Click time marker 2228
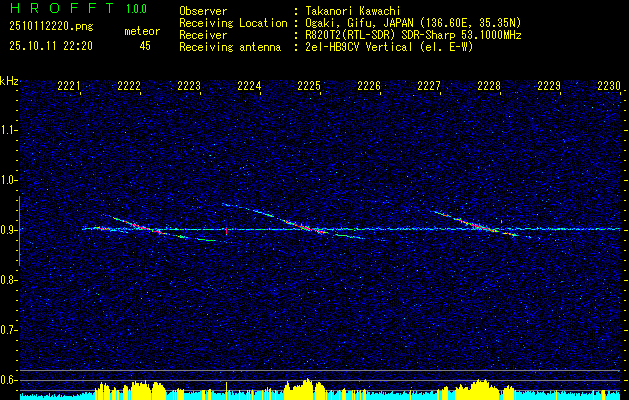Viewport: 629px width, 400px height. click(489, 86)
